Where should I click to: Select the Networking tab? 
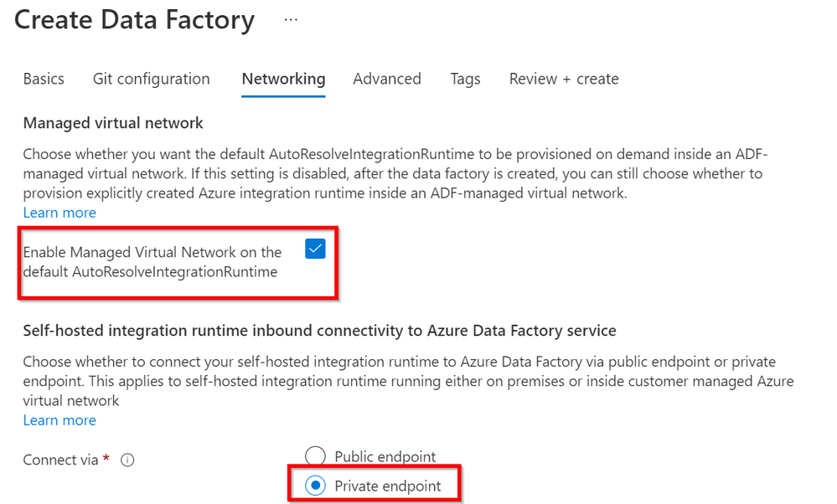pos(283,79)
